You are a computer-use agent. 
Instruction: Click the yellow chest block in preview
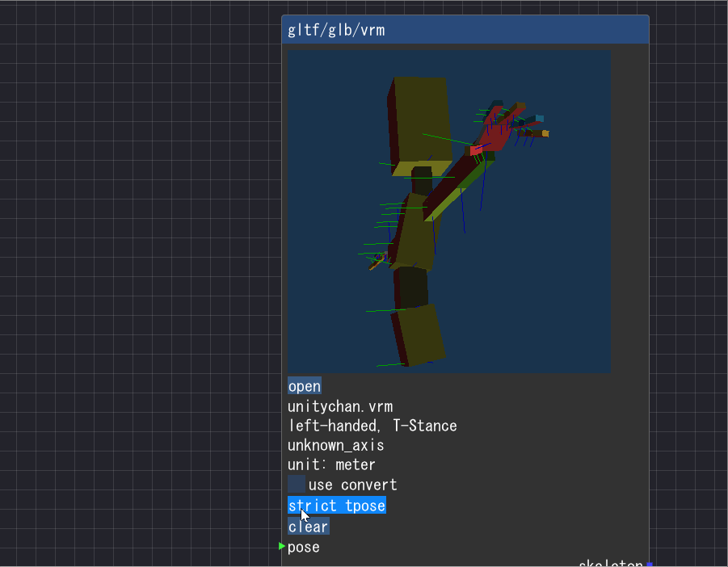(x=414, y=233)
